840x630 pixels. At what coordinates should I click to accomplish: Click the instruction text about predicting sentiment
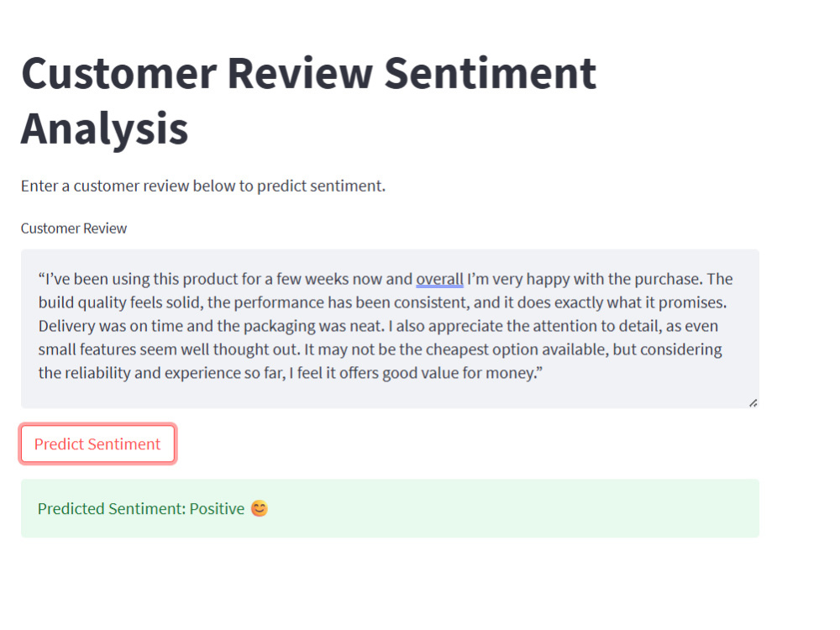click(x=203, y=186)
